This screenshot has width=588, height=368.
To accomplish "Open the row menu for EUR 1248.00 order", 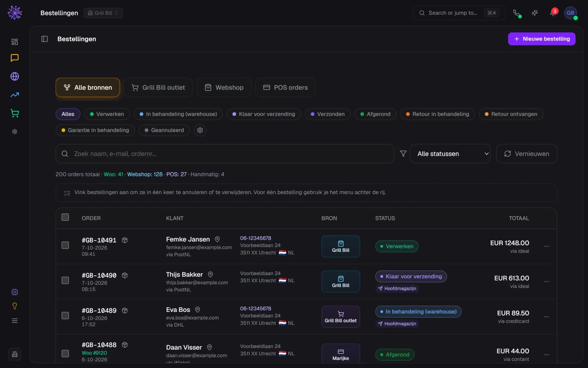I will (x=547, y=246).
